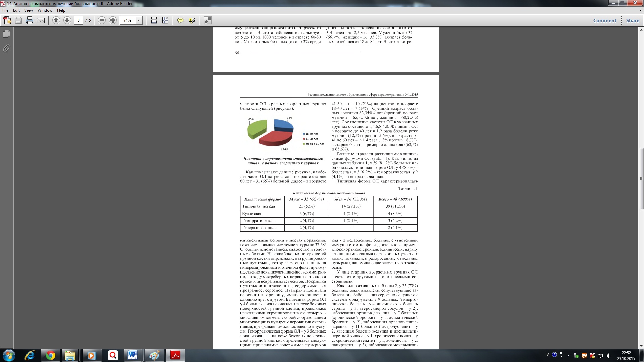Click legend entry 'старше 60 лет'

tap(313, 144)
